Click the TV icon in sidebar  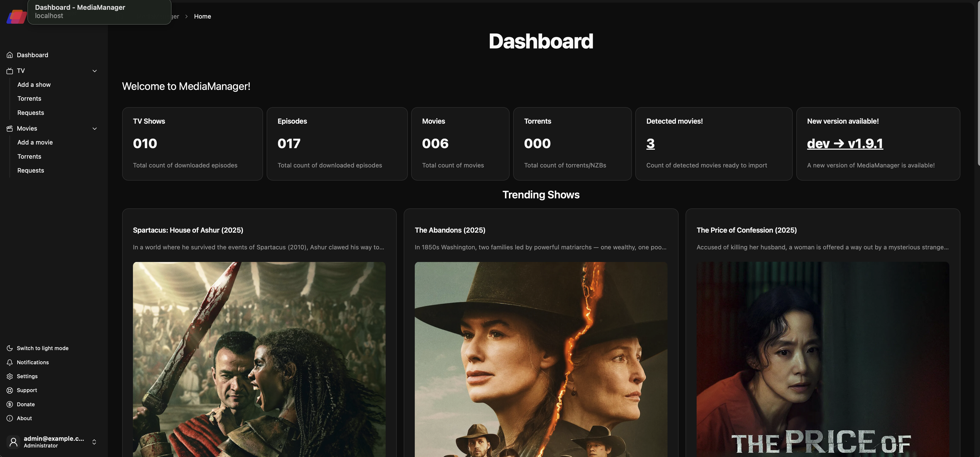click(x=10, y=71)
